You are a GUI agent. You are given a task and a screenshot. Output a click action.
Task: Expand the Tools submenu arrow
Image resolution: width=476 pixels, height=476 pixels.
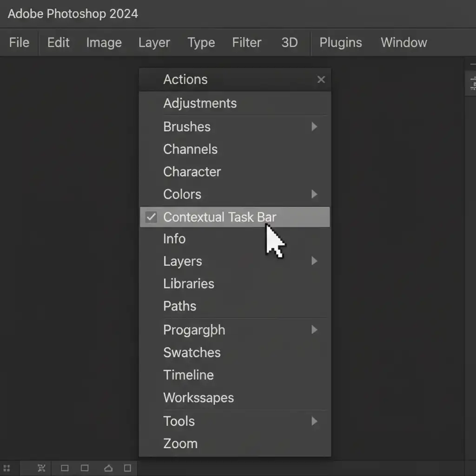click(x=314, y=421)
